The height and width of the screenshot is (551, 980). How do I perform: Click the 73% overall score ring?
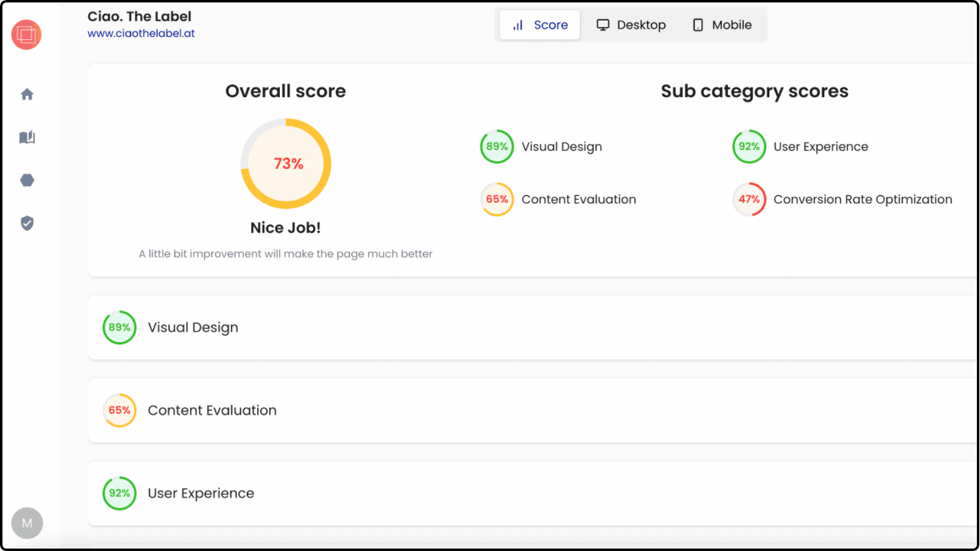pyautogui.click(x=286, y=163)
